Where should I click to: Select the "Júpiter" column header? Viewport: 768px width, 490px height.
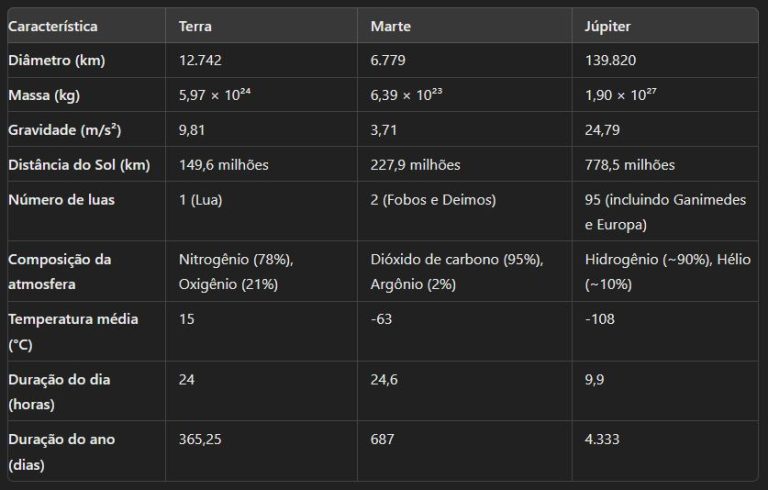point(608,26)
